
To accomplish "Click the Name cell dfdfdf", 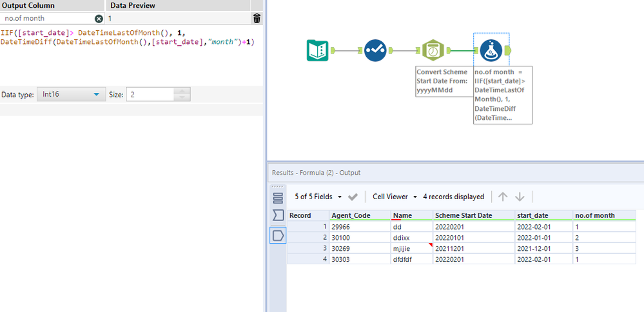I will click(x=412, y=259).
